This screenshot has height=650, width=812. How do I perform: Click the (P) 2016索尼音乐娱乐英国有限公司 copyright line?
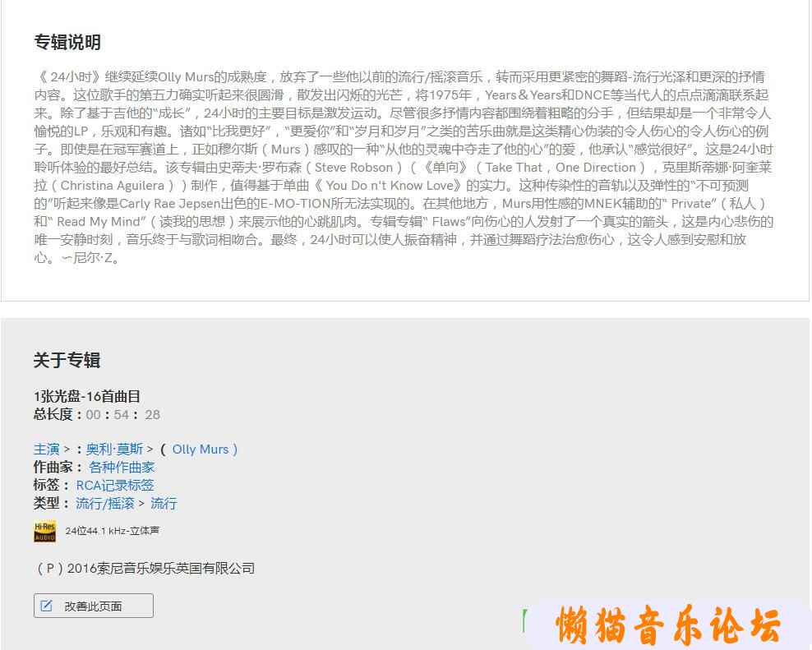pyautogui.click(x=145, y=568)
